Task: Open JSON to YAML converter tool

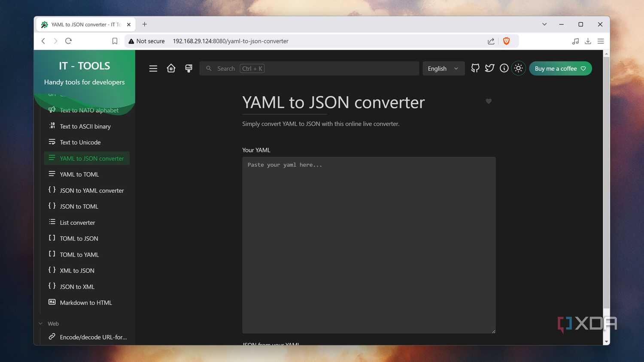Action: [87, 190]
